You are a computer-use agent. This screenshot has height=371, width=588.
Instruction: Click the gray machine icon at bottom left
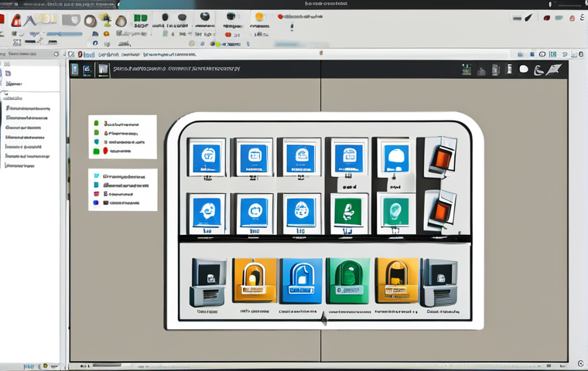click(208, 283)
